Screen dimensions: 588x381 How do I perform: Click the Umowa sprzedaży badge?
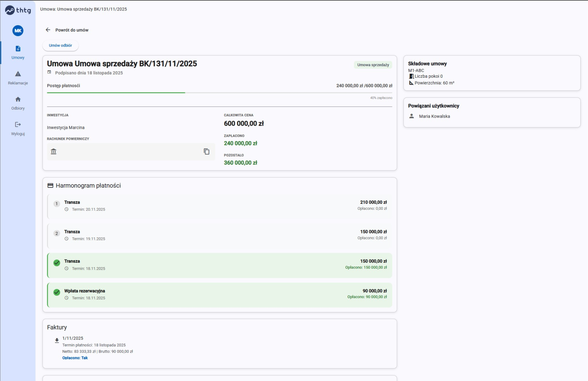tap(373, 65)
